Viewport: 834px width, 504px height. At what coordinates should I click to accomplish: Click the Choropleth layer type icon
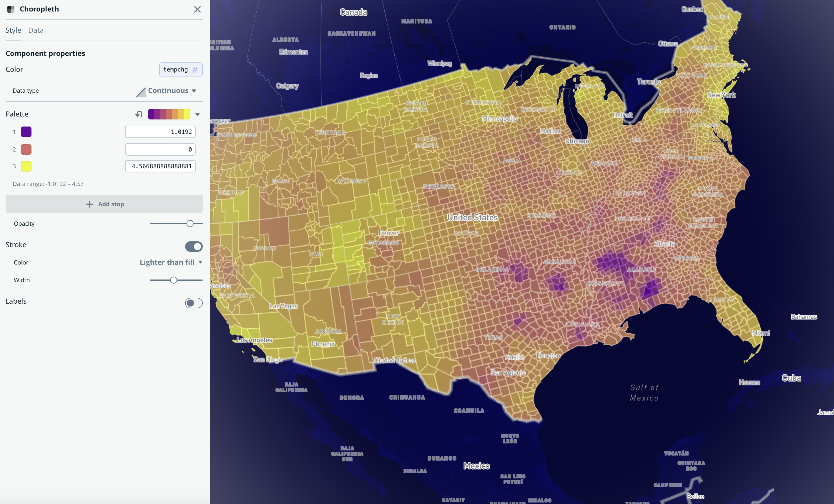(11, 9)
